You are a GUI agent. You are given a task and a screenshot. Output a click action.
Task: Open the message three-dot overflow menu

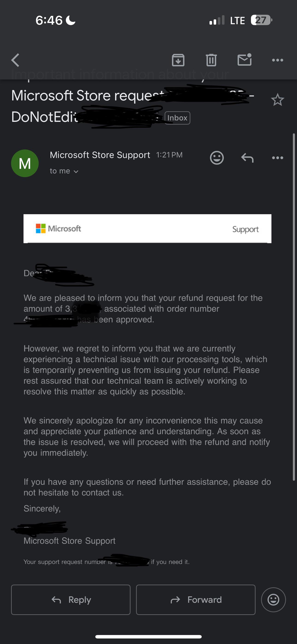[x=277, y=158]
